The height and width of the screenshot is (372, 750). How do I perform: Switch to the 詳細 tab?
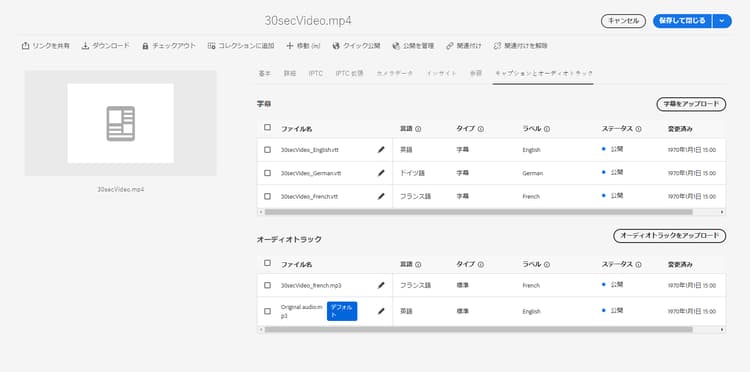[290, 73]
